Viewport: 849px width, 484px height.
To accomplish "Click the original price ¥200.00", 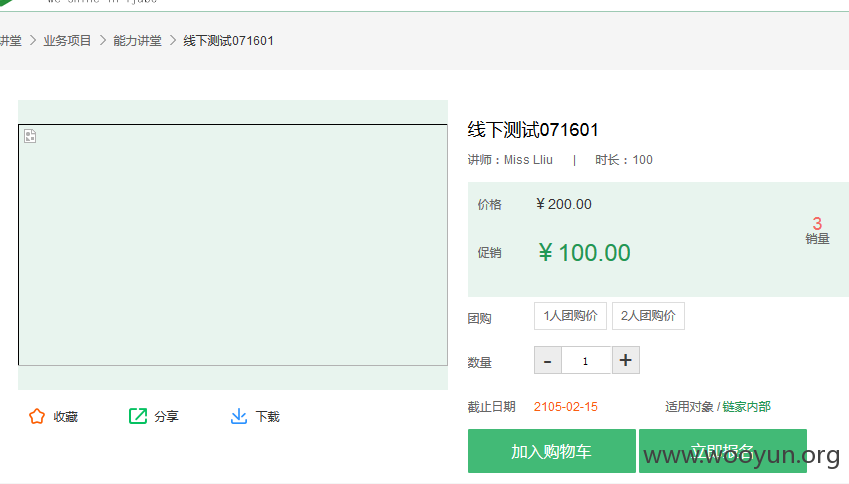I will (x=564, y=204).
